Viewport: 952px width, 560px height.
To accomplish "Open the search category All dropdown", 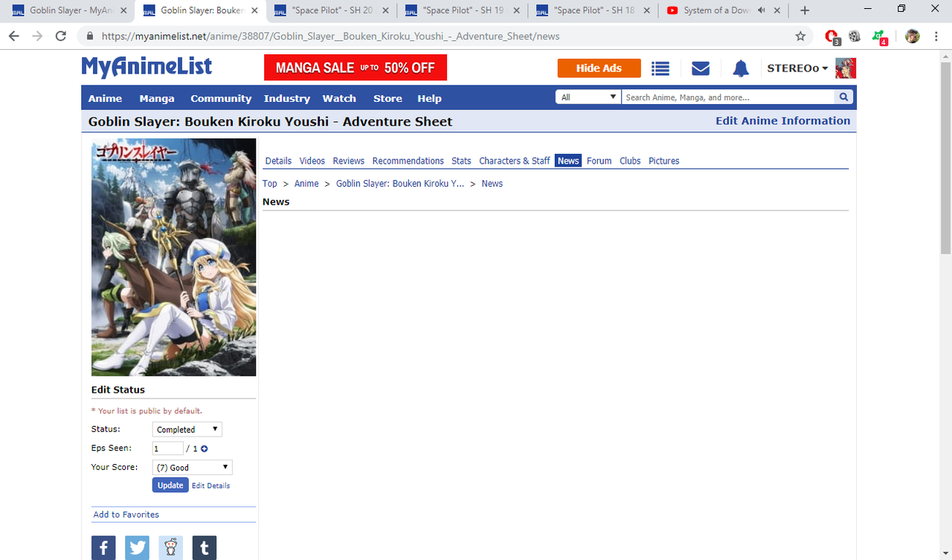I will 588,97.
